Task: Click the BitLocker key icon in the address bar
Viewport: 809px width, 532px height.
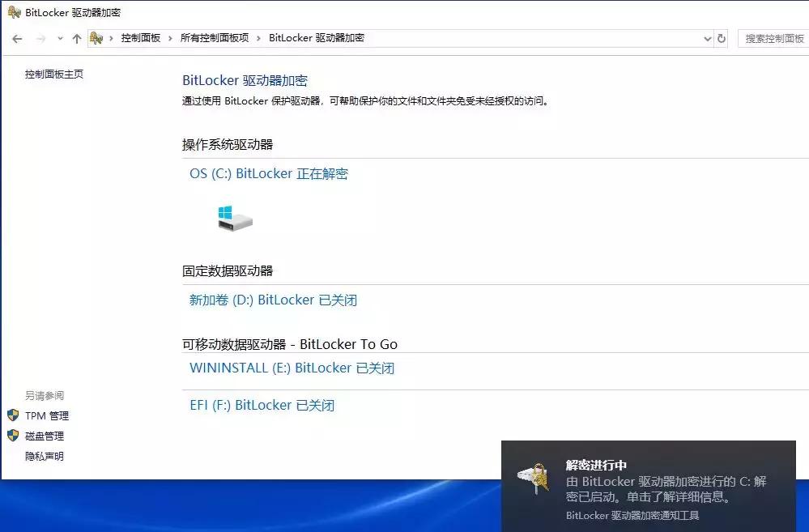Action: click(x=97, y=37)
